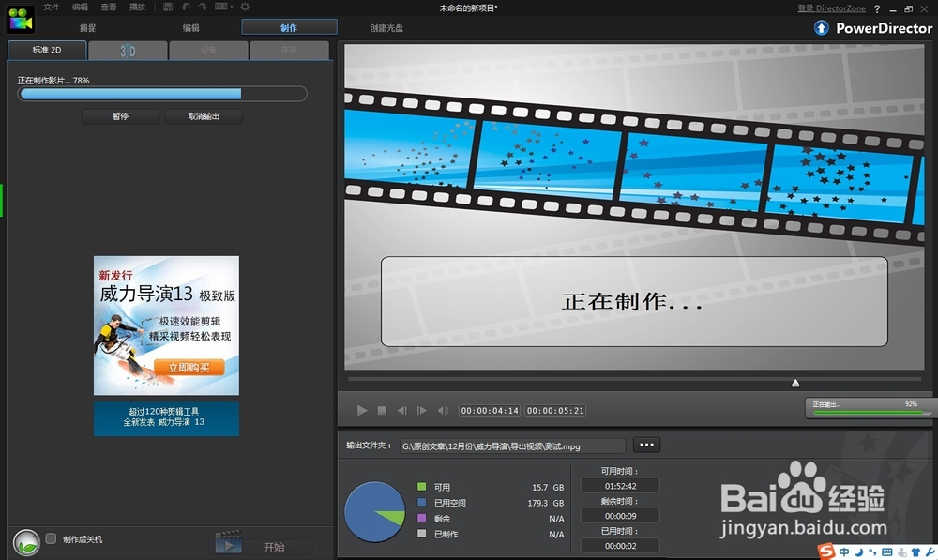Click the purple 剩余 legend swatch
Viewport: 938px width, 560px height.
[x=422, y=518]
